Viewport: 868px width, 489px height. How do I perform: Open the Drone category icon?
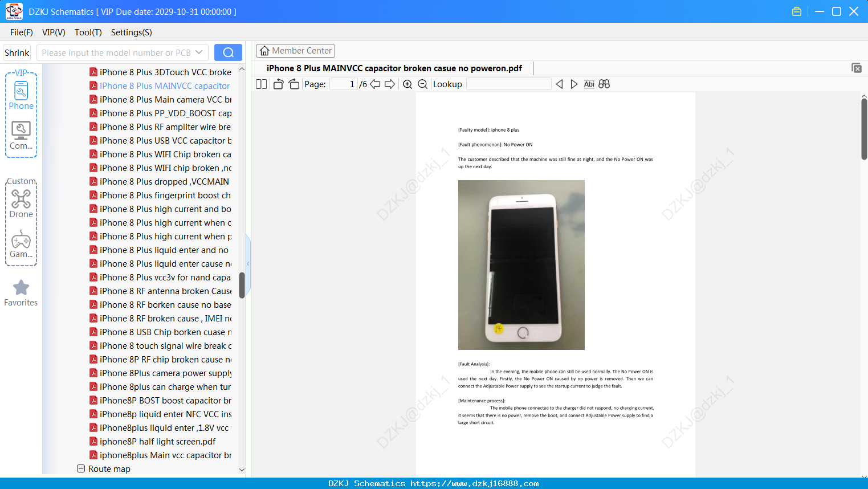[21, 204]
